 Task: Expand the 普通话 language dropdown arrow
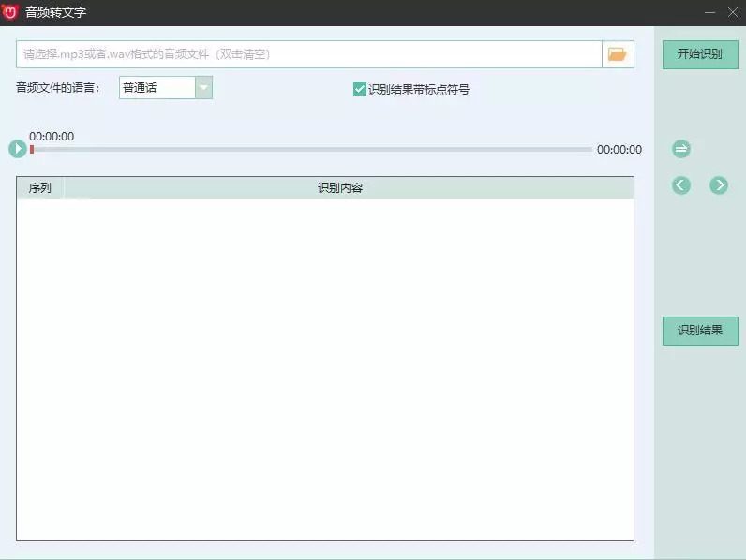[x=203, y=87]
